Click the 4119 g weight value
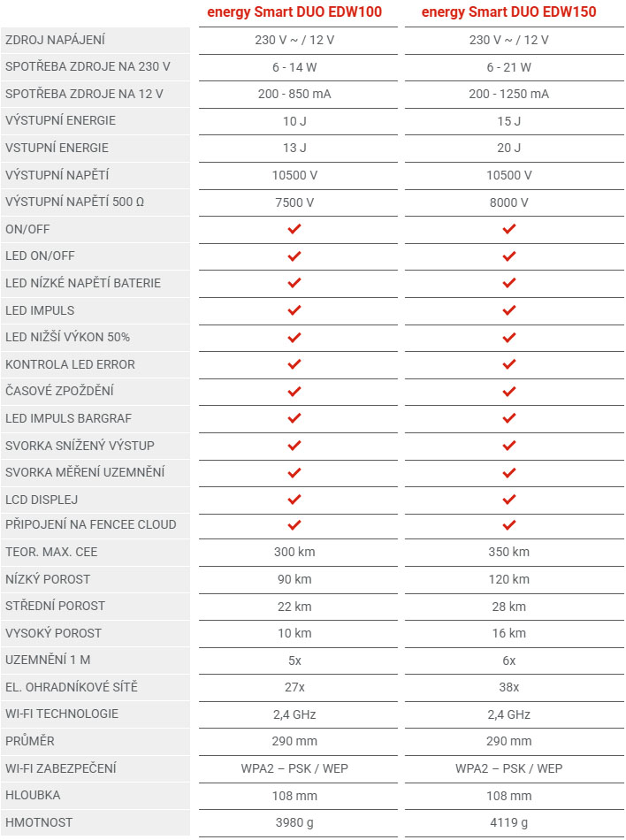The width and height of the screenshot is (626, 840). point(508,822)
